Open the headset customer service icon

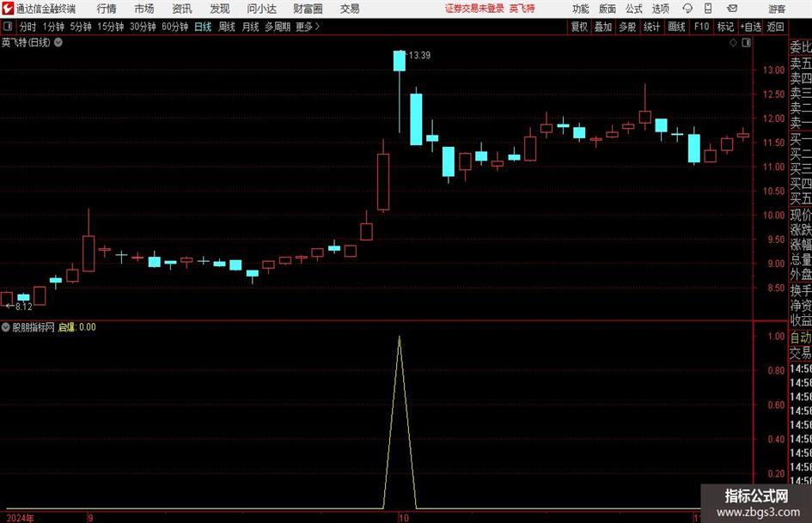point(687,9)
